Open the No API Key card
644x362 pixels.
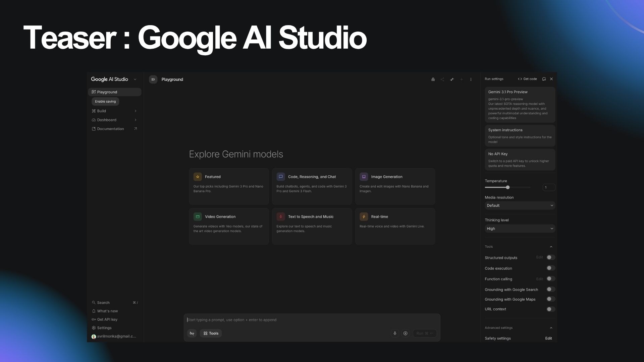point(520,160)
